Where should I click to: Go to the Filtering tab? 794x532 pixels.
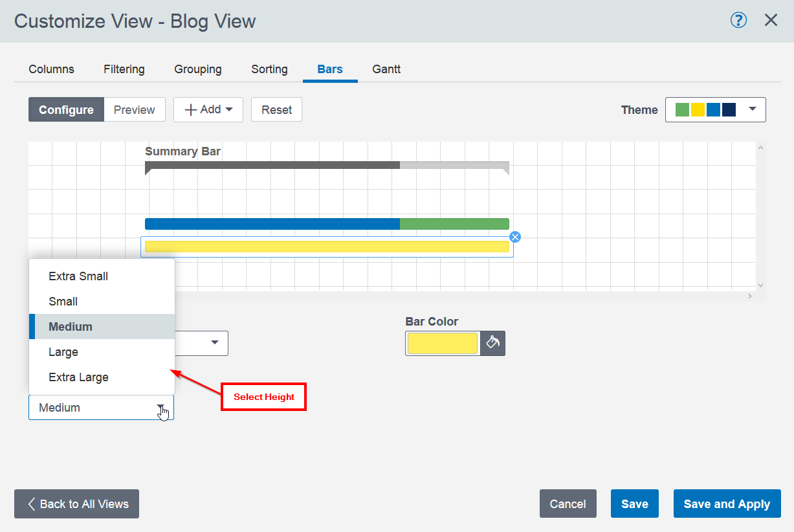point(124,69)
